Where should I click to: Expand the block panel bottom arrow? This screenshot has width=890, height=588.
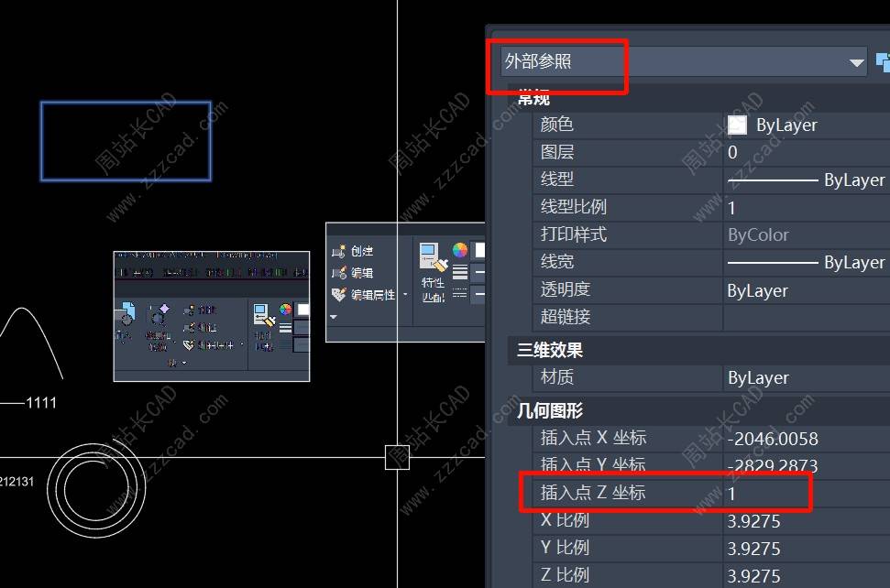pyautogui.click(x=334, y=317)
